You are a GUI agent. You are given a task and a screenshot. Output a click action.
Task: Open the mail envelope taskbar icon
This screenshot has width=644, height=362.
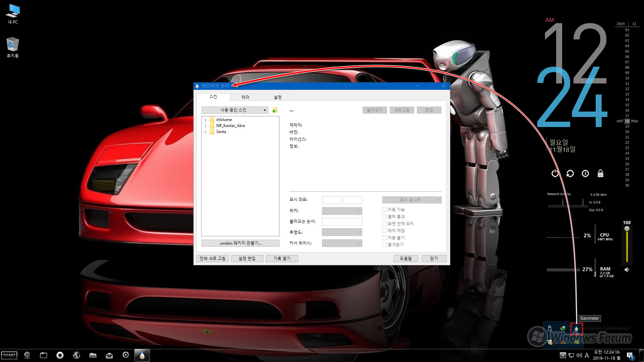(x=109, y=355)
